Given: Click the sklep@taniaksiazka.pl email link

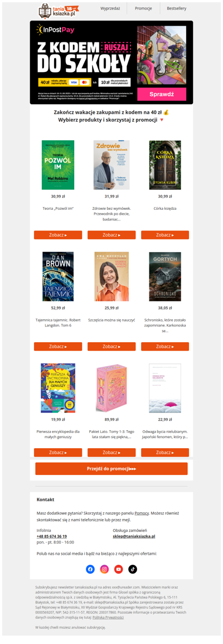Looking at the screenshot, I should [x=134, y=536].
